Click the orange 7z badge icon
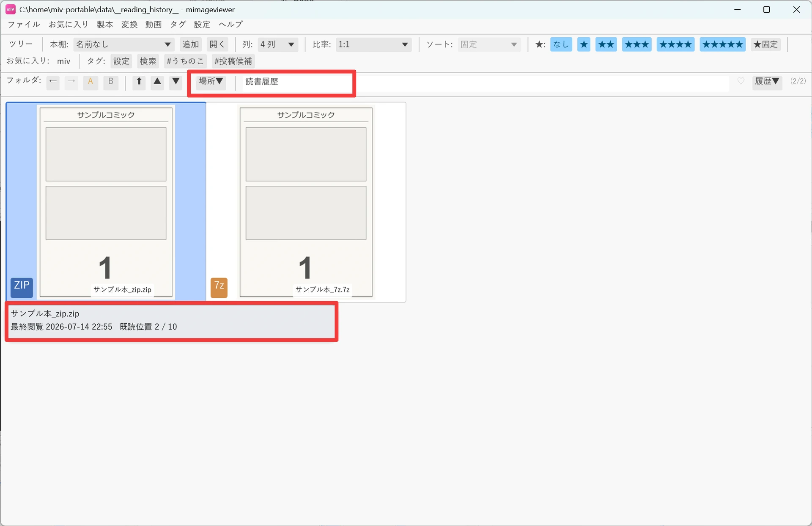 (x=219, y=287)
